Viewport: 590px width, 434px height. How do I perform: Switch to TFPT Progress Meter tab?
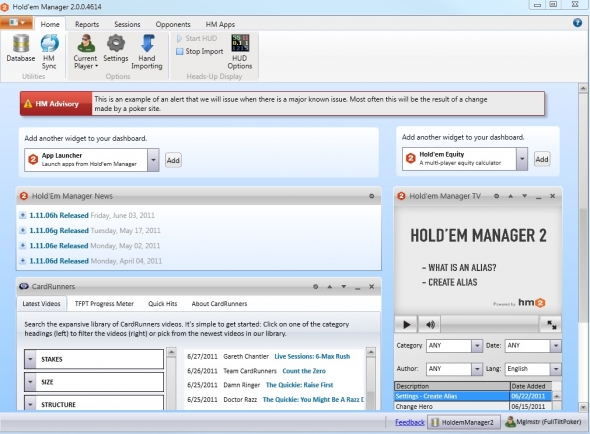[104, 304]
